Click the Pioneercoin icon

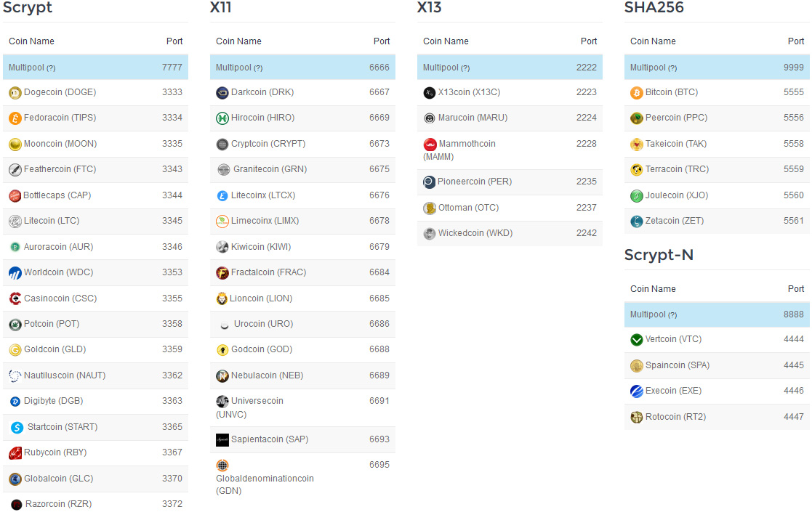tap(429, 182)
